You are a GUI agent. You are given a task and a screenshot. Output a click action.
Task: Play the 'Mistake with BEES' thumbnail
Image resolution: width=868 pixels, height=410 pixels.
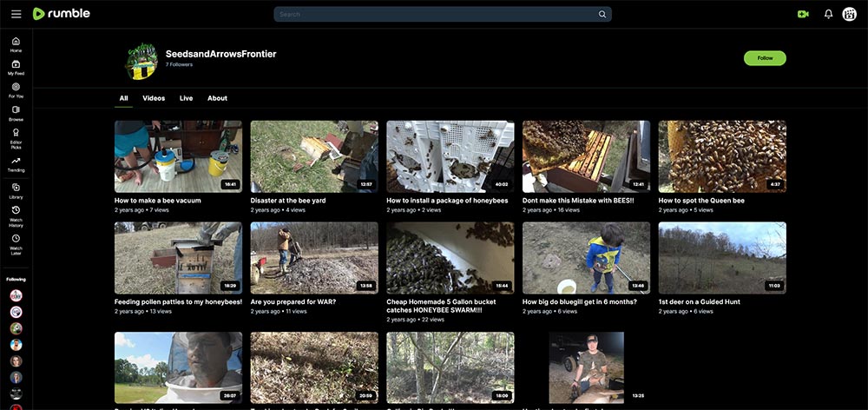click(586, 157)
